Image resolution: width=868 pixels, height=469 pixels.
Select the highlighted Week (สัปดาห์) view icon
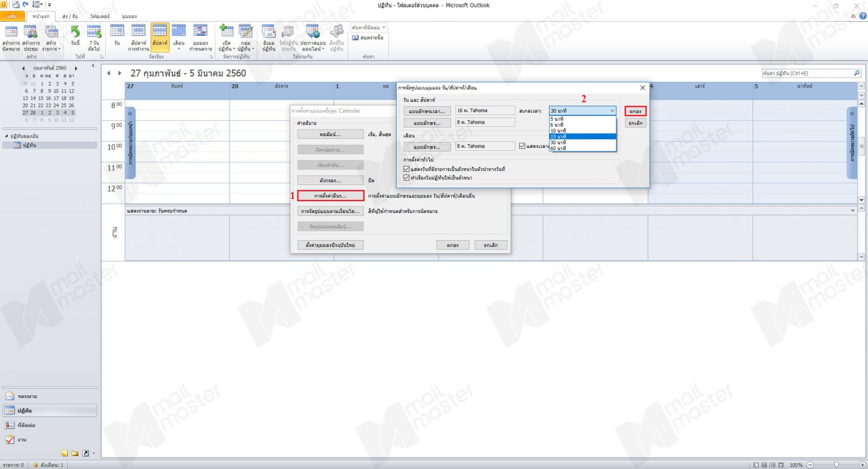tap(160, 37)
